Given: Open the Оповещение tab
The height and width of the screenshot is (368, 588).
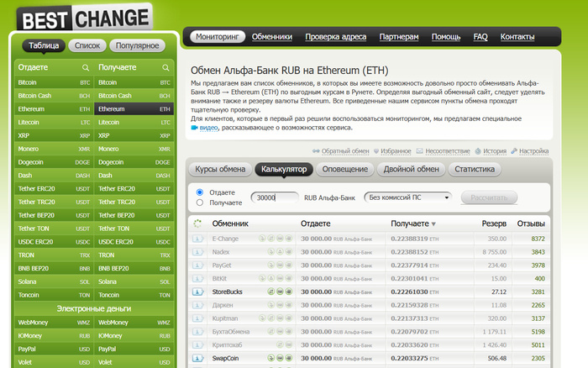Looking at the screenshot, I should (345, 169).
